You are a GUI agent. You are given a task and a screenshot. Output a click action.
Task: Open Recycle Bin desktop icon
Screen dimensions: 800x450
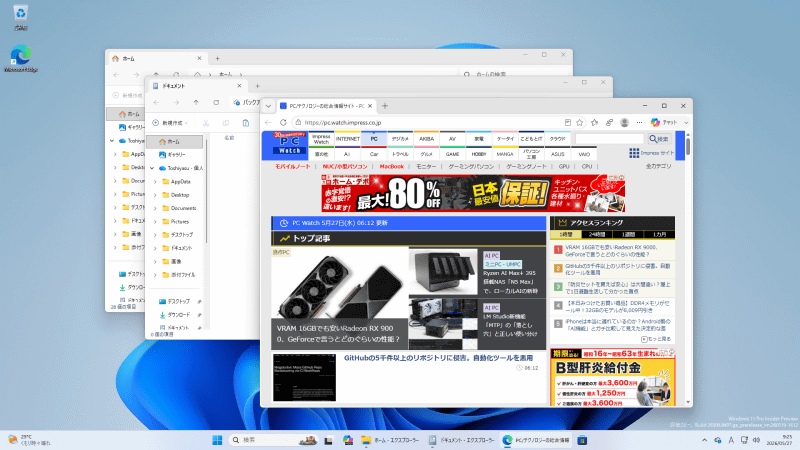[20, 17]
